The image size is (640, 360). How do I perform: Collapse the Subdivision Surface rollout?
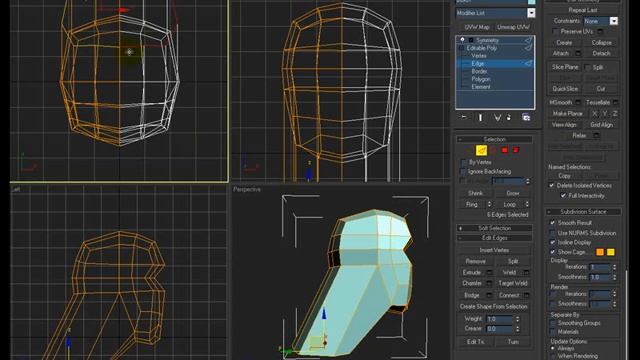click(x=583, y=212)
